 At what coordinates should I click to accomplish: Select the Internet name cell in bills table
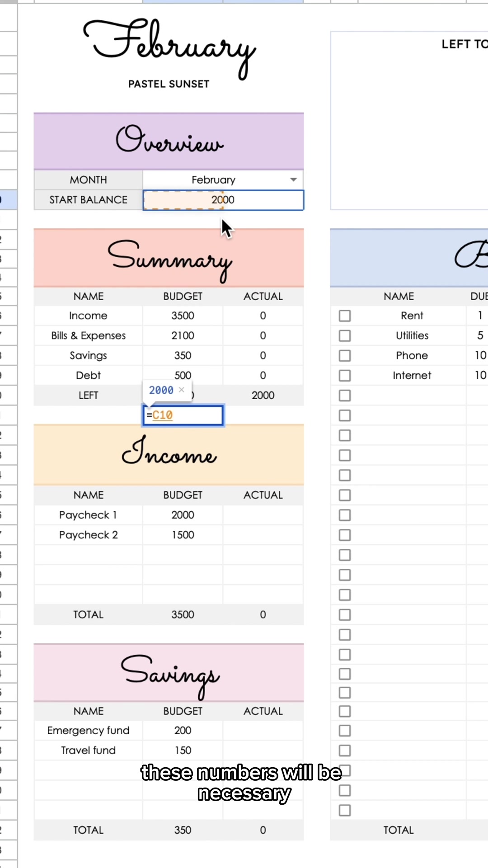point(412,375)
